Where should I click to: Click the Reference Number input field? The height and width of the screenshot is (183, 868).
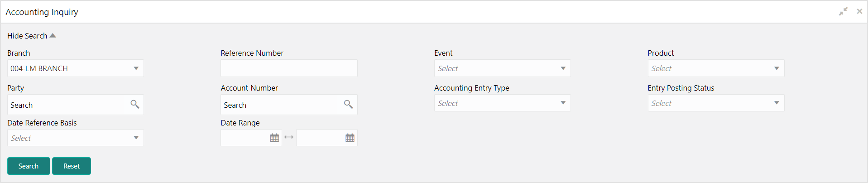tap(289, 68)
